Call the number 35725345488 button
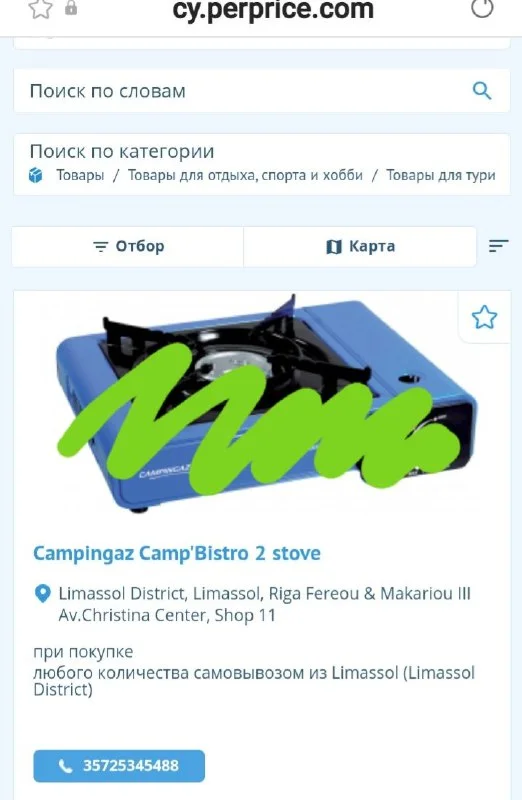Image resolution: width=522 pixels, height=800 pixels. 119,765
